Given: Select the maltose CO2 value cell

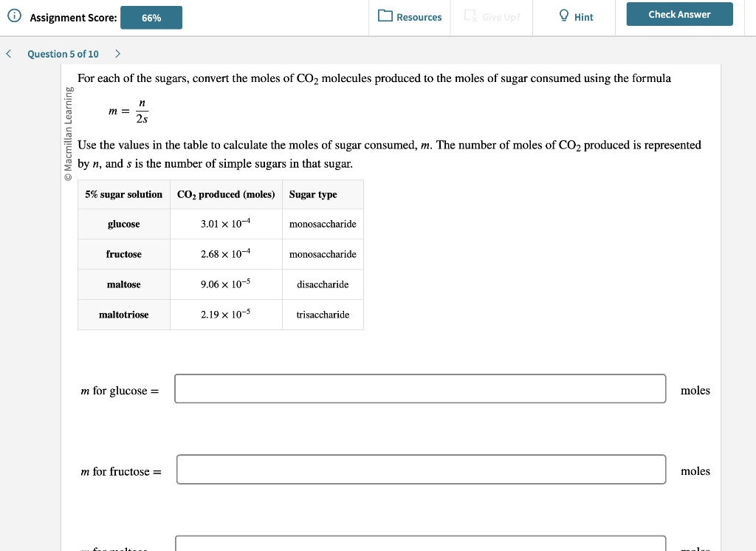Looking at the screenshot, I should click(x=226, y=284).
